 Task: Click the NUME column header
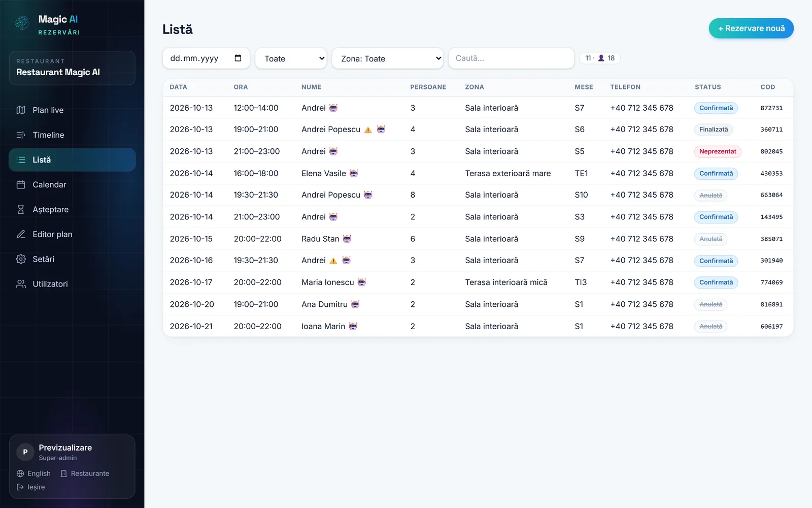[x=311, y=87]
